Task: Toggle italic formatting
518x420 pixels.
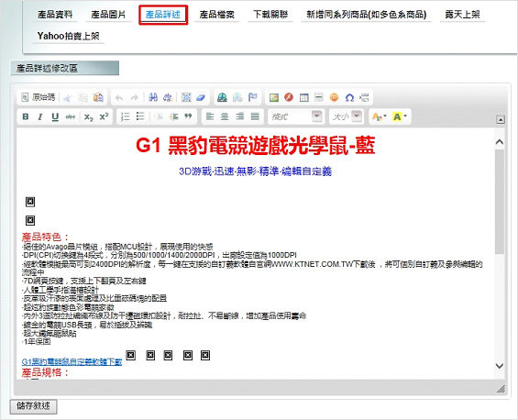Action: [40, 116]
